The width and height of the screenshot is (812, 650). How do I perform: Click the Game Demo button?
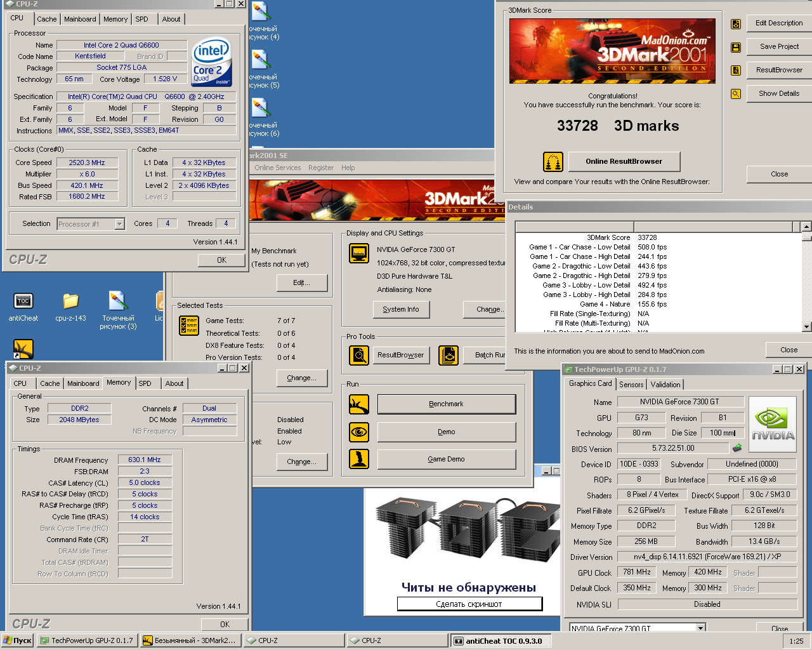pyautogui.click(x=447, y=460)
